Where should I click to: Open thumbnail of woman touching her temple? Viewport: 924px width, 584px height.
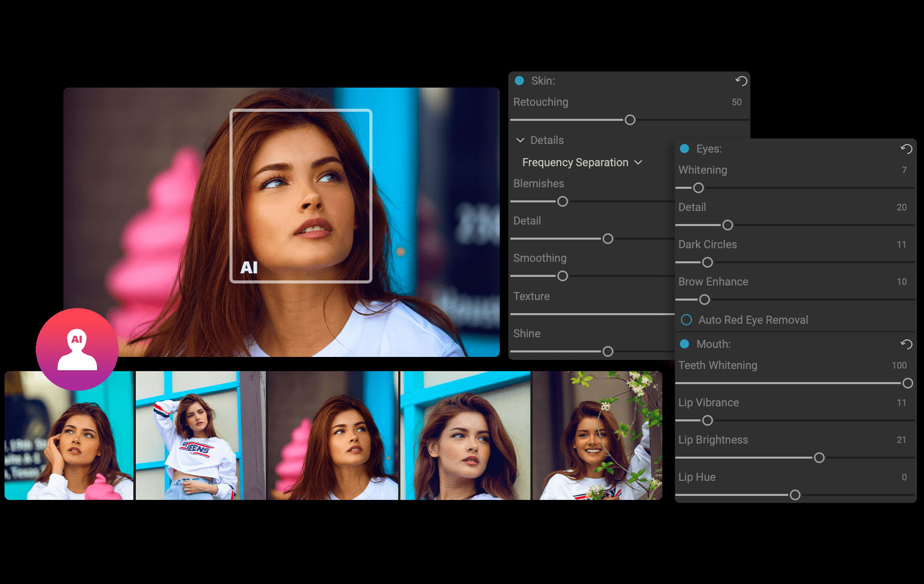click(69, 435)
